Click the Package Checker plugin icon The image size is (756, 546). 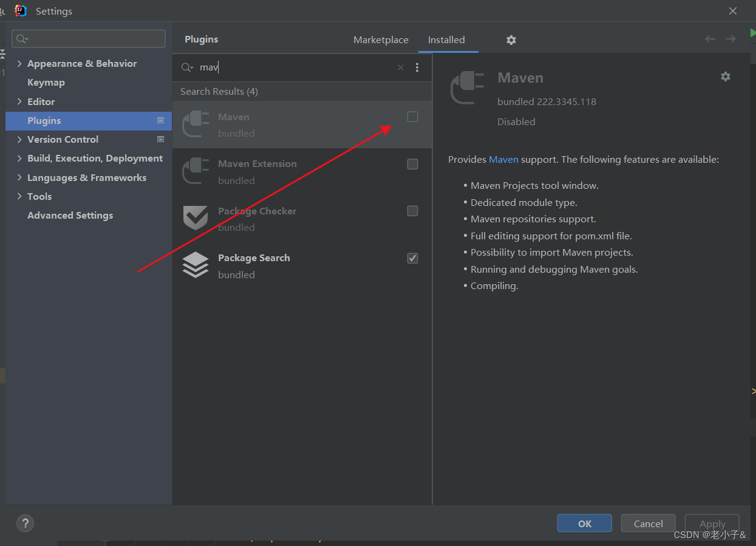point(195,217)
